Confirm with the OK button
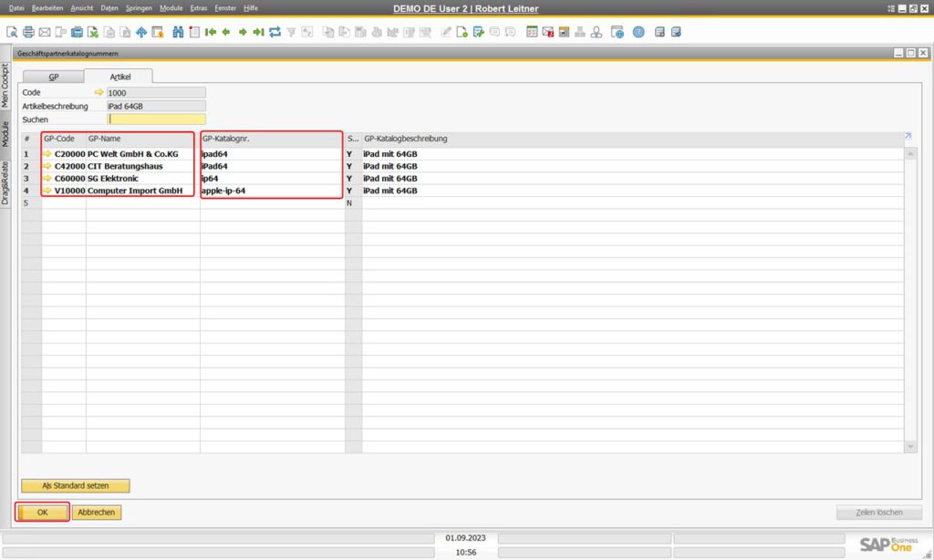This screenshot has height=560, width=934. [42, 513]
